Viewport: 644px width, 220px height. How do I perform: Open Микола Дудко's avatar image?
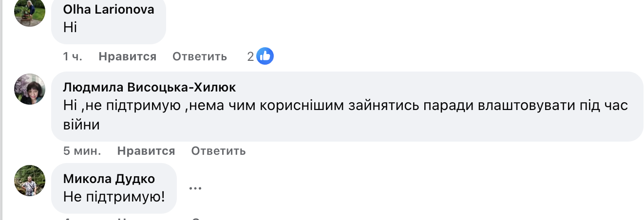click(30, 181)
